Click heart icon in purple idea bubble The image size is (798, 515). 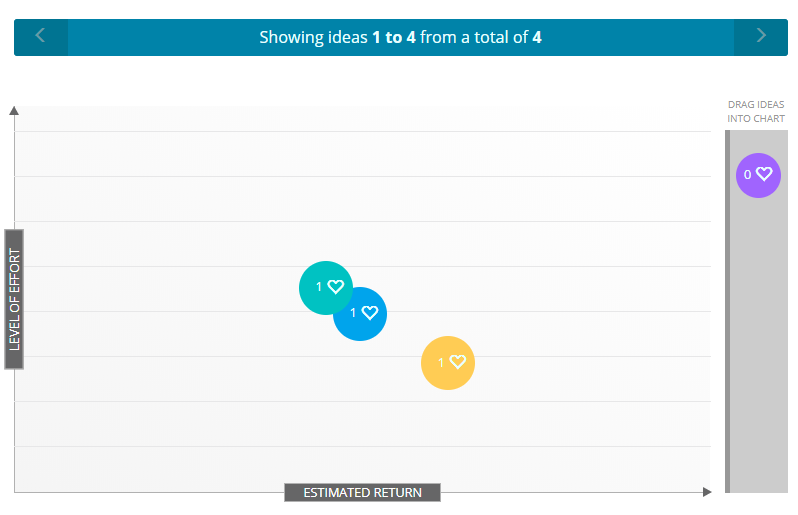tap(764, 174)
